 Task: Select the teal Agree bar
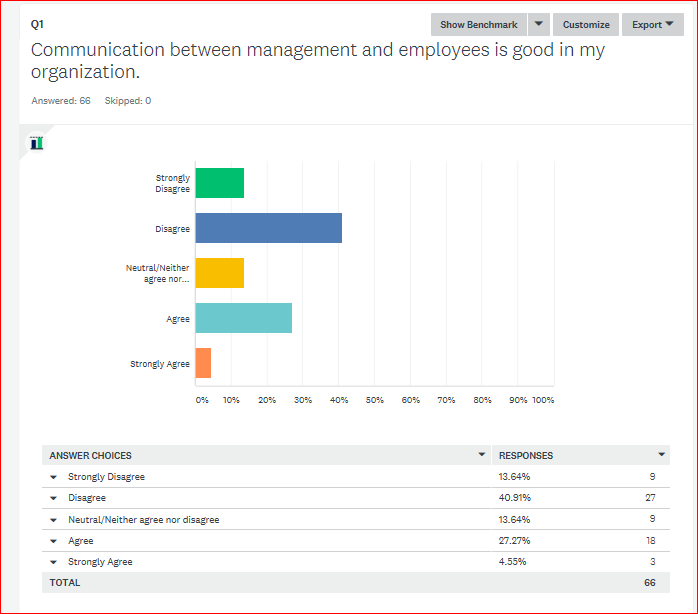243,318
